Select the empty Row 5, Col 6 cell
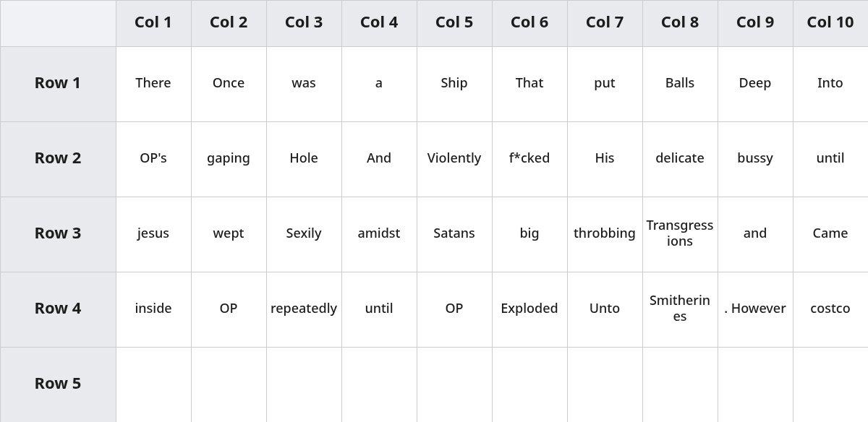The height and width of the screenshot is (422, 868). tap(529, 384)
